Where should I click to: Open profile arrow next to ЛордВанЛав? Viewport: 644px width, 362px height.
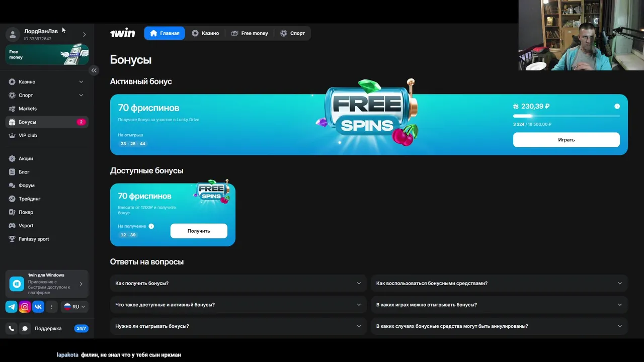tap(84, 34)
